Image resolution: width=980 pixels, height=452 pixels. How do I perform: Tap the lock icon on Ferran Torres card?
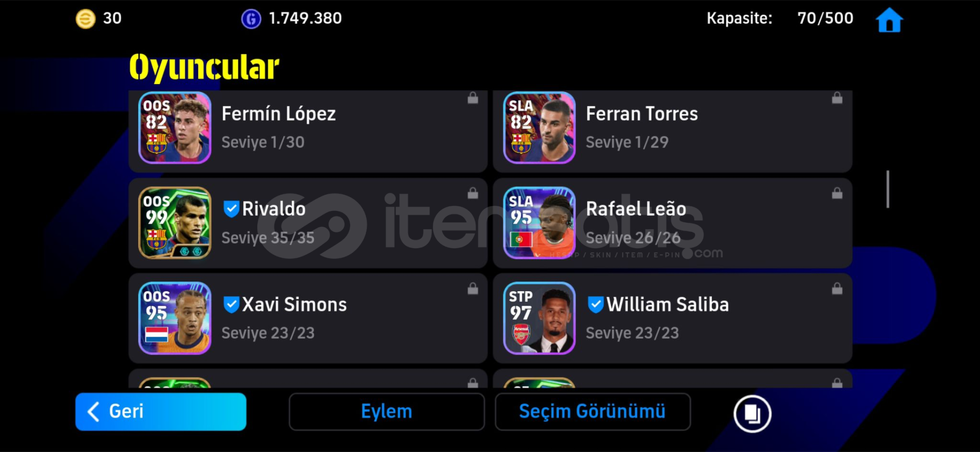pos(837,98)
